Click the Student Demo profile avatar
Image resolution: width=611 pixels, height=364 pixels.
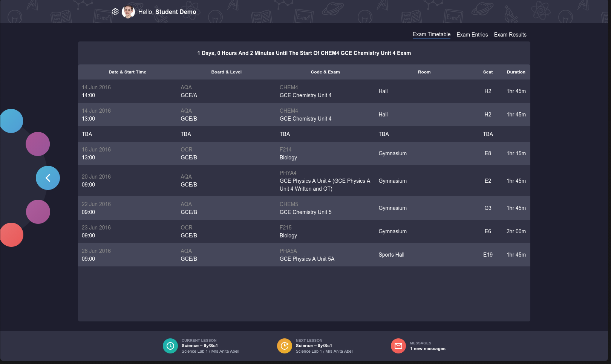128,12
